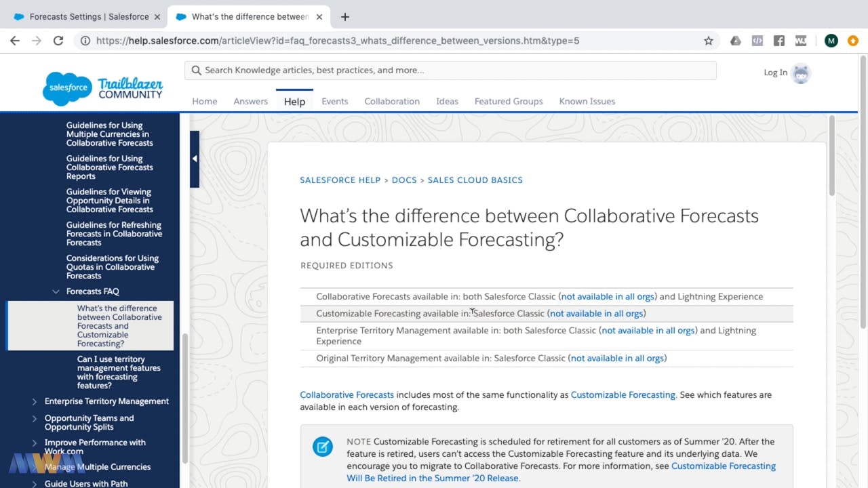
Task: Open the Featured Groups nav item
Action: [x=509, y=101]
